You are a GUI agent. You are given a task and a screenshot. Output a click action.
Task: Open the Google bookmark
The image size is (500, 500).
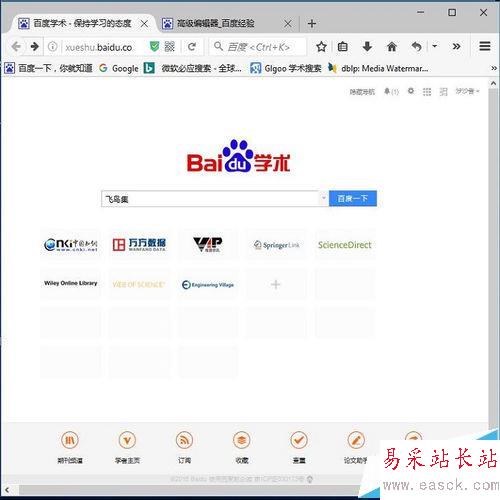[119, 68]
